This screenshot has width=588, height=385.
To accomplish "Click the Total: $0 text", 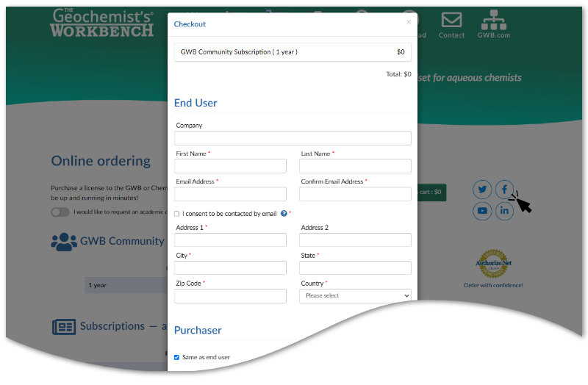I will click(x=398, y=74).
